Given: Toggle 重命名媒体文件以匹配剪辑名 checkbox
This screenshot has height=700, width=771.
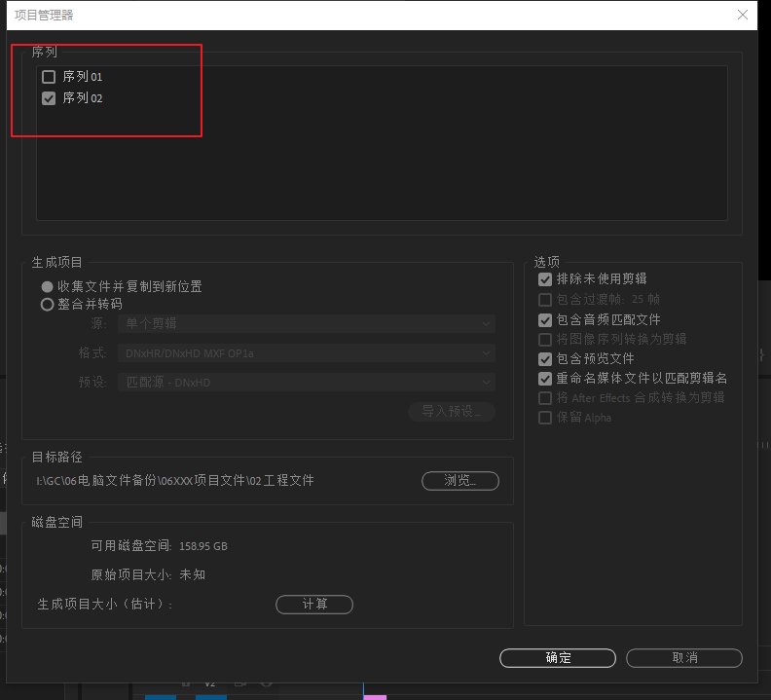Looking at the screenshot, I should coord(545,379).
